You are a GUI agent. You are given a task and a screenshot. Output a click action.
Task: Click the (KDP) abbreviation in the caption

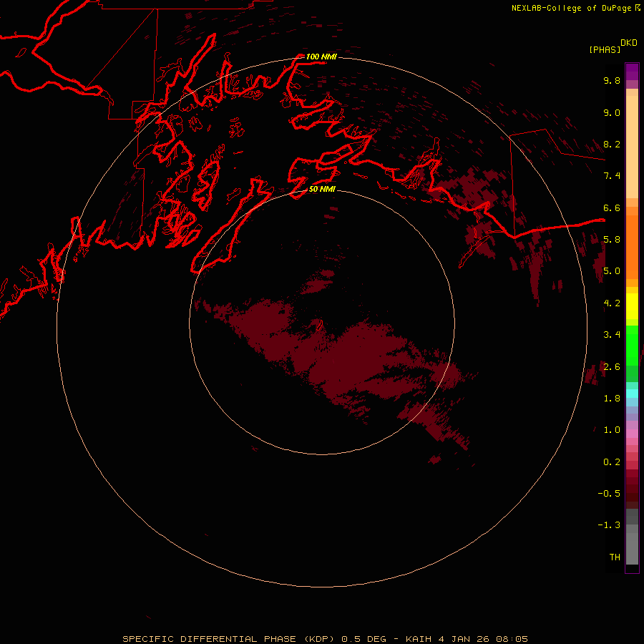320,639
